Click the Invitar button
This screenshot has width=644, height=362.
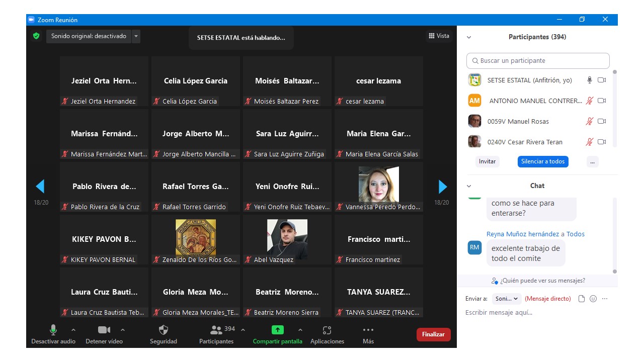click(x=487, y=161)
